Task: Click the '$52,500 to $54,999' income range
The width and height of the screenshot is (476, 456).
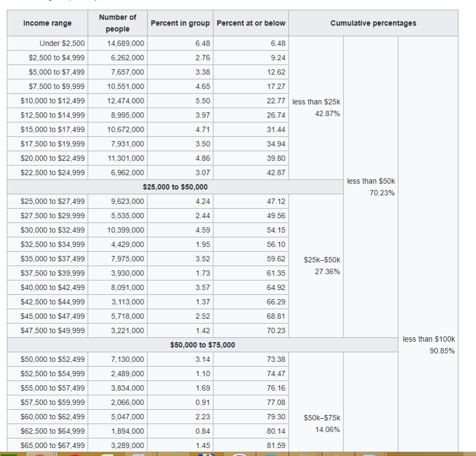Action: 53,374
